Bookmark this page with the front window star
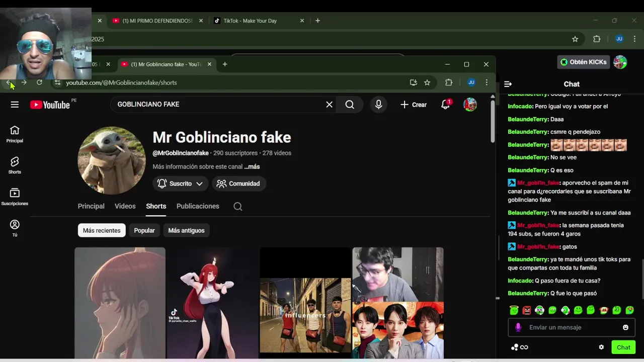 (427, 82)
